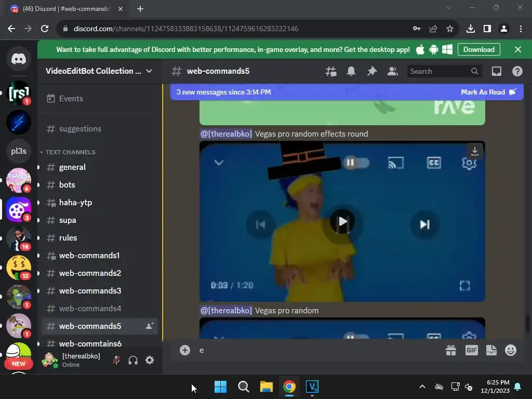
Task: Open Threads from channel header
Action: pos(330,71)
